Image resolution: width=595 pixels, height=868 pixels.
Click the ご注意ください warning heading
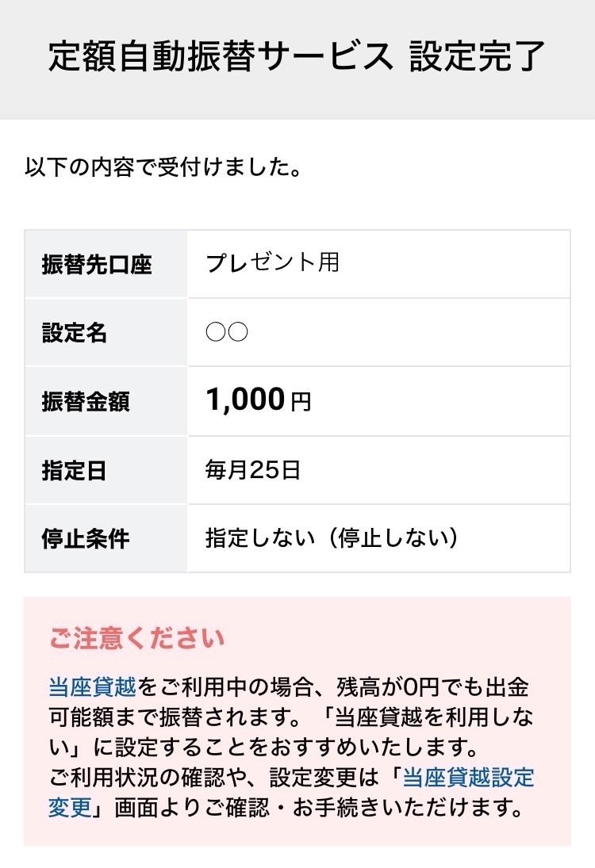pos(136,638)
